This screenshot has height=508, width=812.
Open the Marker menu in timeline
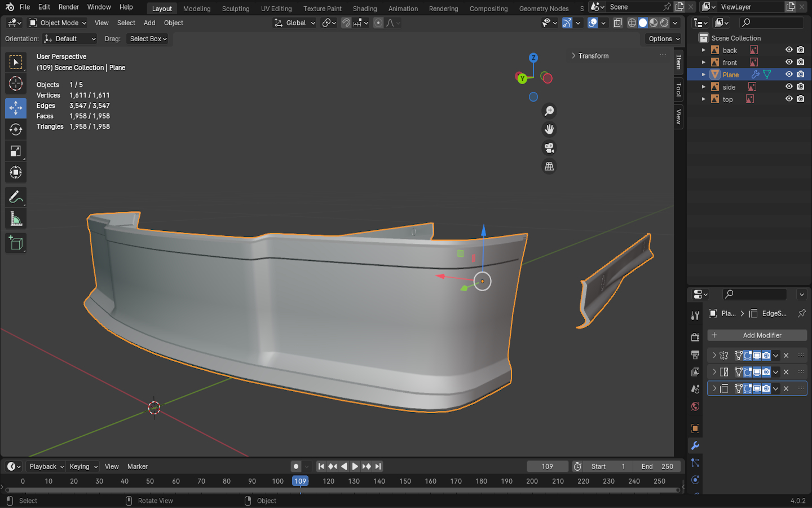tap(138, 467)
